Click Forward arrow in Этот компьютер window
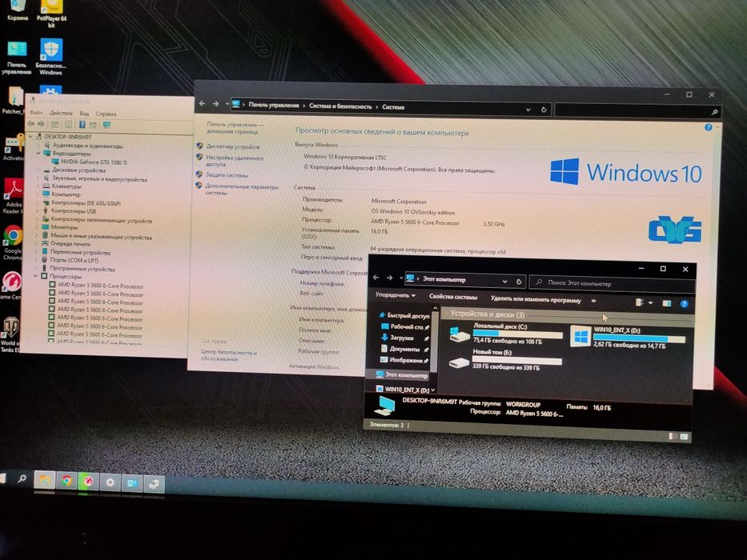 389,278
